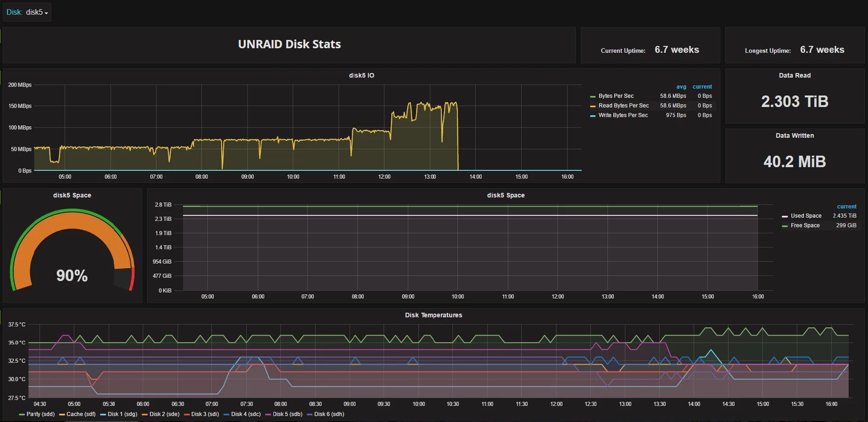Screen dimensions: 868x422
Task: Open the disk5 IO panel title menu
Action: [362, 75]
